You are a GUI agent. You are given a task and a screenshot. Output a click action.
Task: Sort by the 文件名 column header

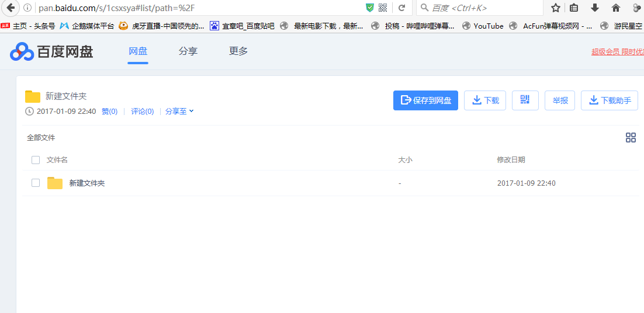point(57,160)
